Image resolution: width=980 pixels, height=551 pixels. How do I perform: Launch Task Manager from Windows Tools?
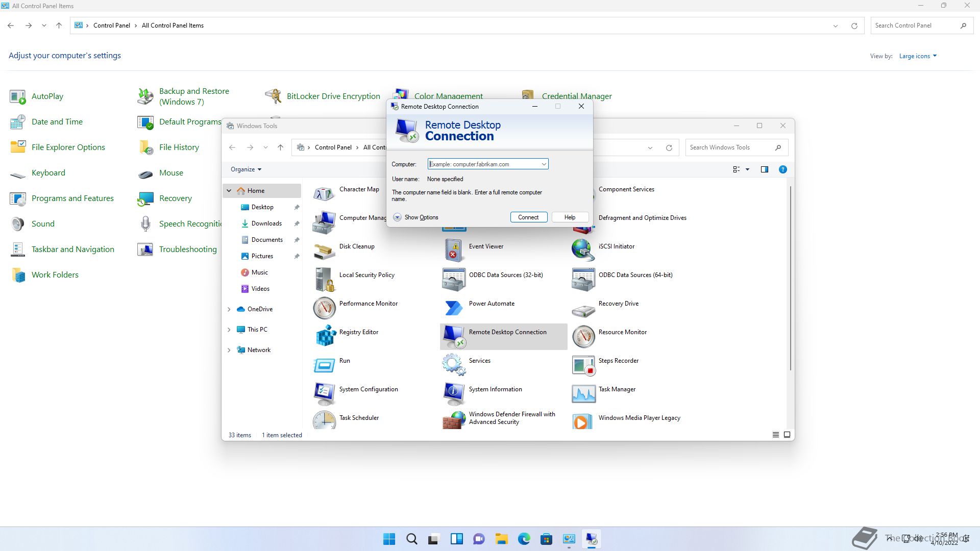604,393
